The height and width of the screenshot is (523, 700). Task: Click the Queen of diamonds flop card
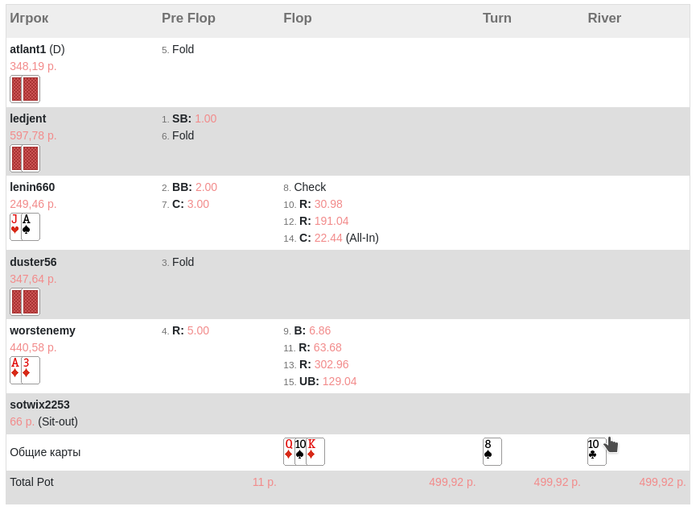click(288, 452)
